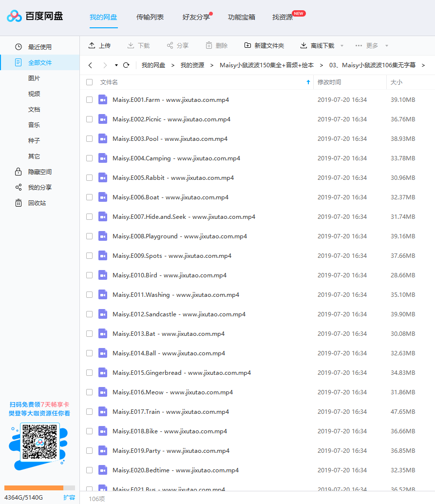The width and height of the screenshot is (435, 504).
Task: Open the 功能宝箱 tab
Action: tap(242, 17)
